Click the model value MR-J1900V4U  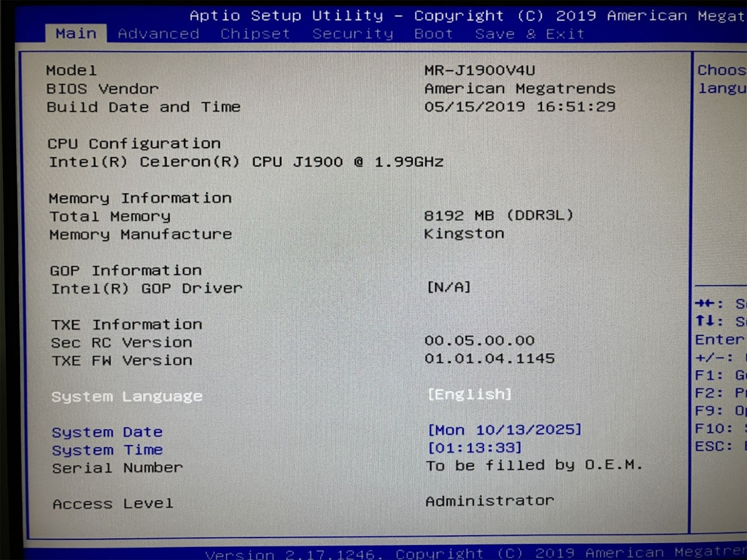tap(480, 70)
